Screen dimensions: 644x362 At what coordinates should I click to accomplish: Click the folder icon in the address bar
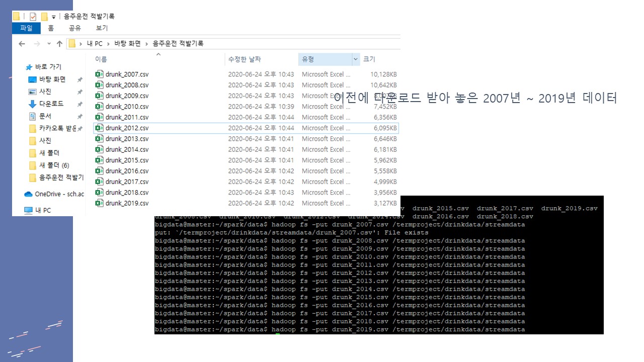(72, 44)
